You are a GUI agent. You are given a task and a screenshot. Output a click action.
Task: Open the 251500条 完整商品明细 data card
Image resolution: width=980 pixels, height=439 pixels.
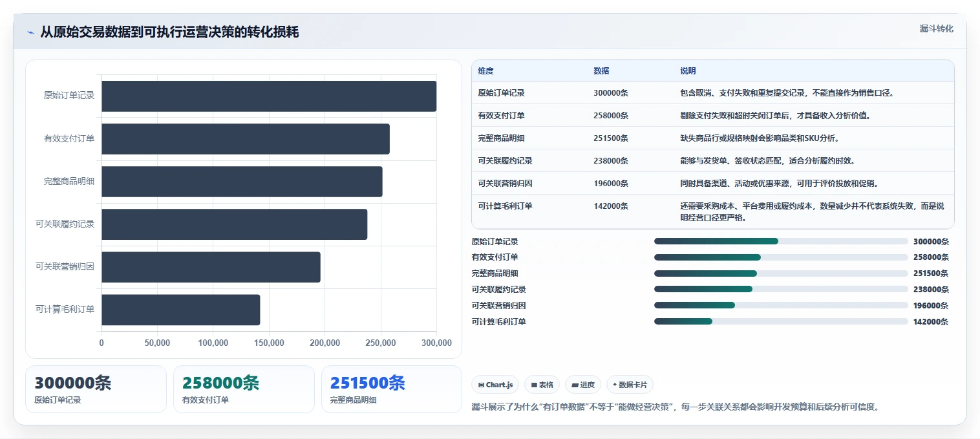[392, 389]
